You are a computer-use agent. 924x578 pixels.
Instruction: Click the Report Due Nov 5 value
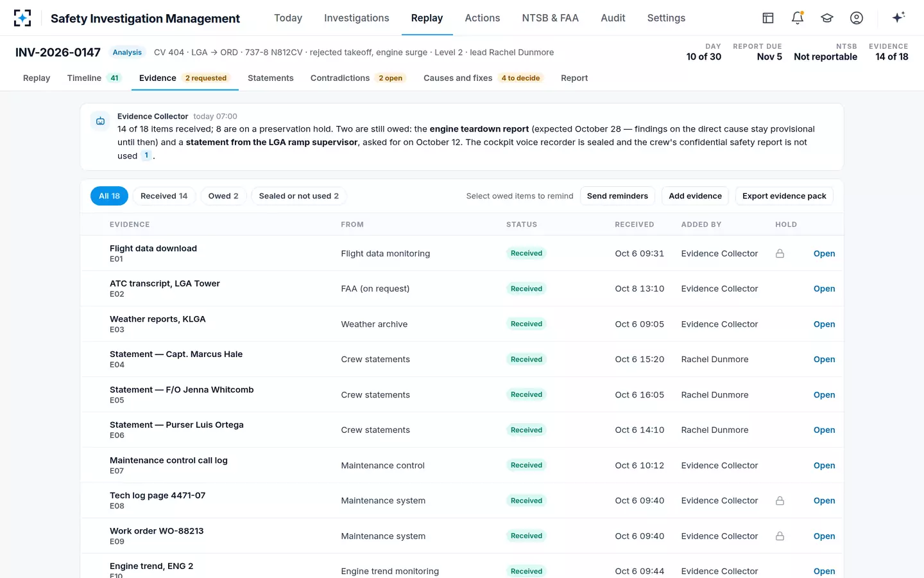pyautogui.click(x=769, y=57)
